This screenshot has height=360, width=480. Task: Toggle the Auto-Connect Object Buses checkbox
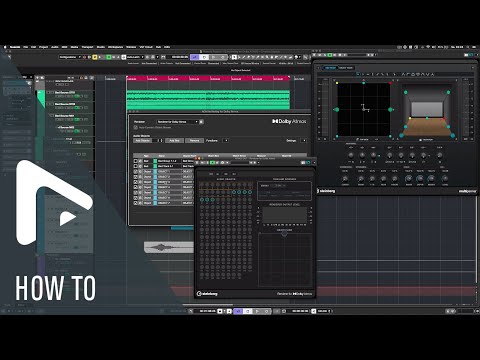click(x=136, y=127)
